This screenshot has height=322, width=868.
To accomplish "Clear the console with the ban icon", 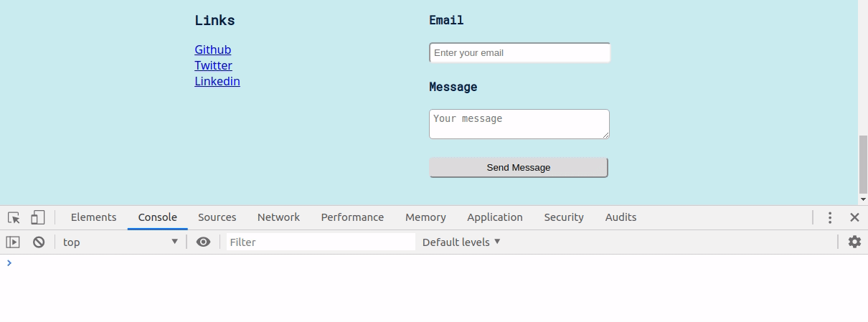I will [39, 242].
